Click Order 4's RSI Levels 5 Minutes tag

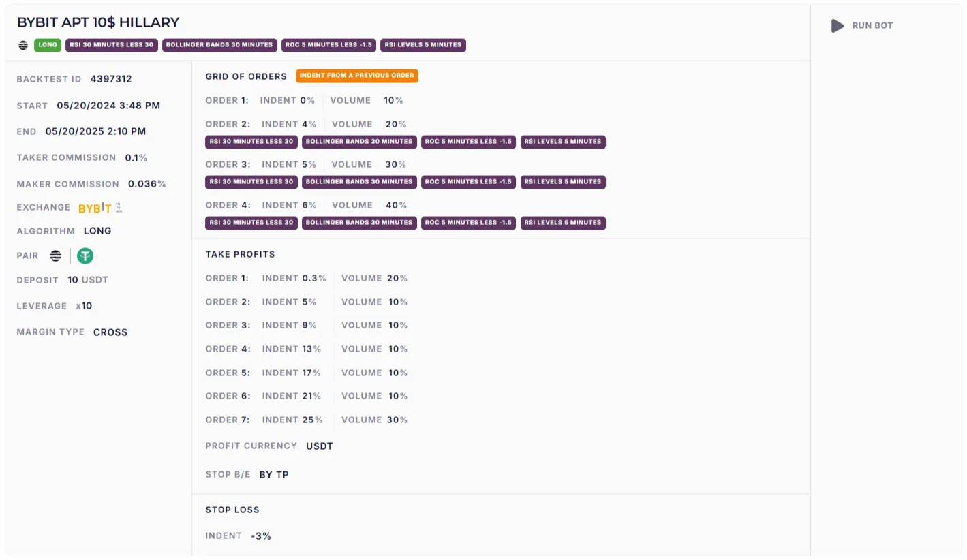pyautogui.click(x=563, y=223)
